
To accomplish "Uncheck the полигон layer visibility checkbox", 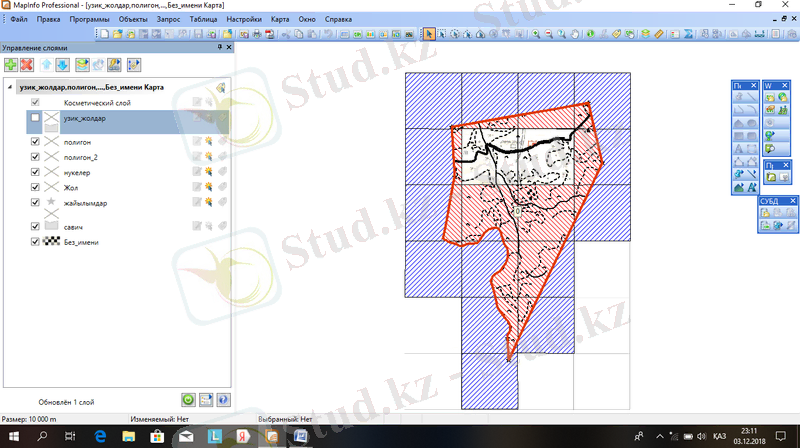I will pyautogui.click(x=35, y=143).
